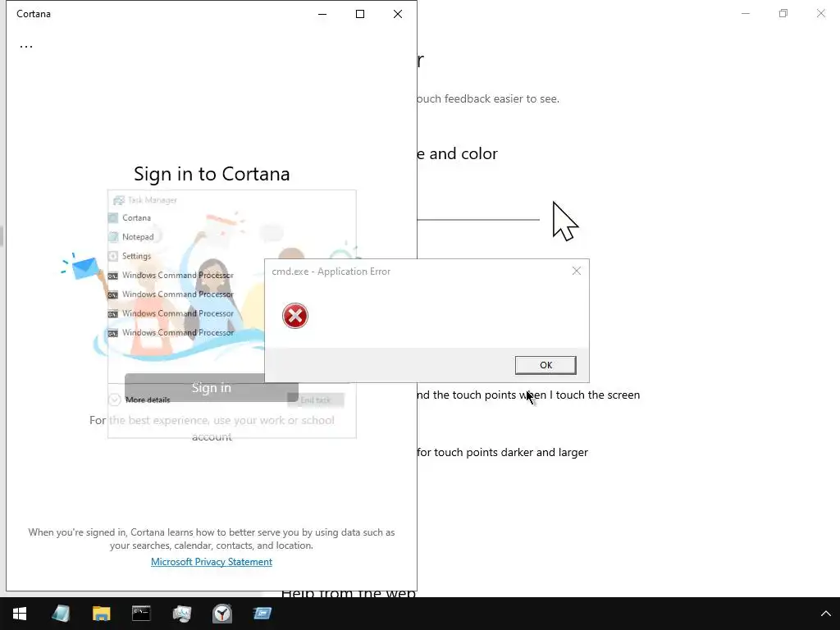840x630 pixels.
Task: Switch to Command Prompt on the taskbar
Action: [x=141, y=614]
